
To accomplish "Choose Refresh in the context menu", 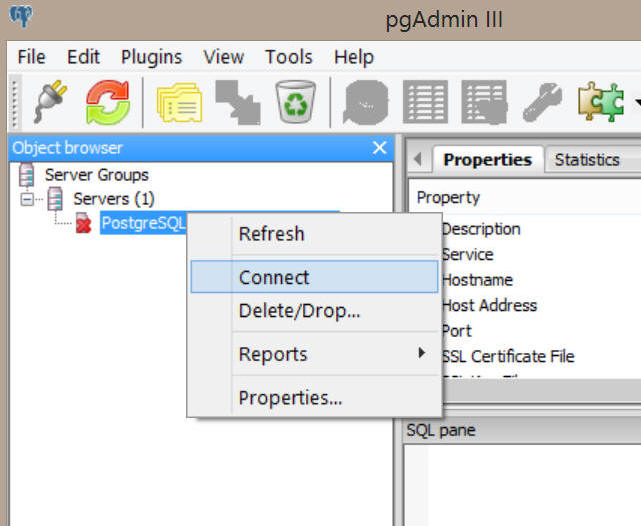I will pyautogui.click(x=314, y=234).
